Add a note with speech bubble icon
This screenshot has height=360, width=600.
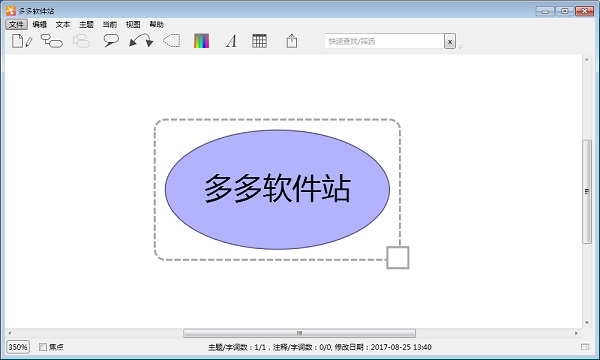pos(111,41)
